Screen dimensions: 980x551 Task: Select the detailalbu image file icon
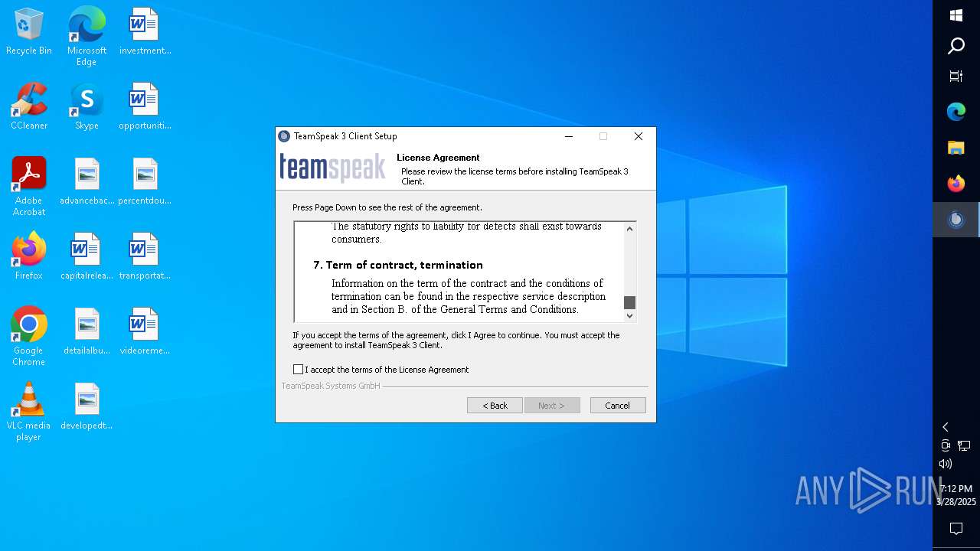coord(87,331)
